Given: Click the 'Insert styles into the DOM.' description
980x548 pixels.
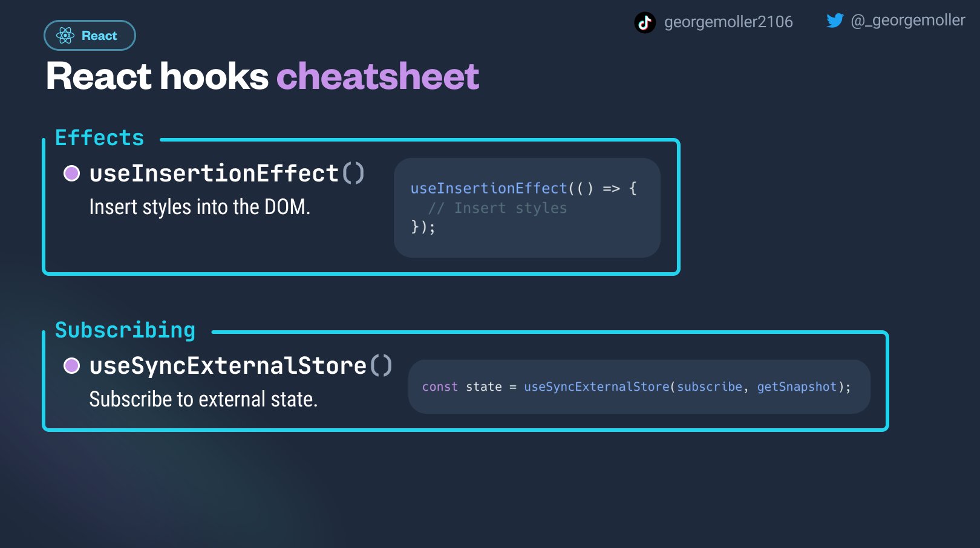Looking at the screenshot, I should click(x=200, y=207).
